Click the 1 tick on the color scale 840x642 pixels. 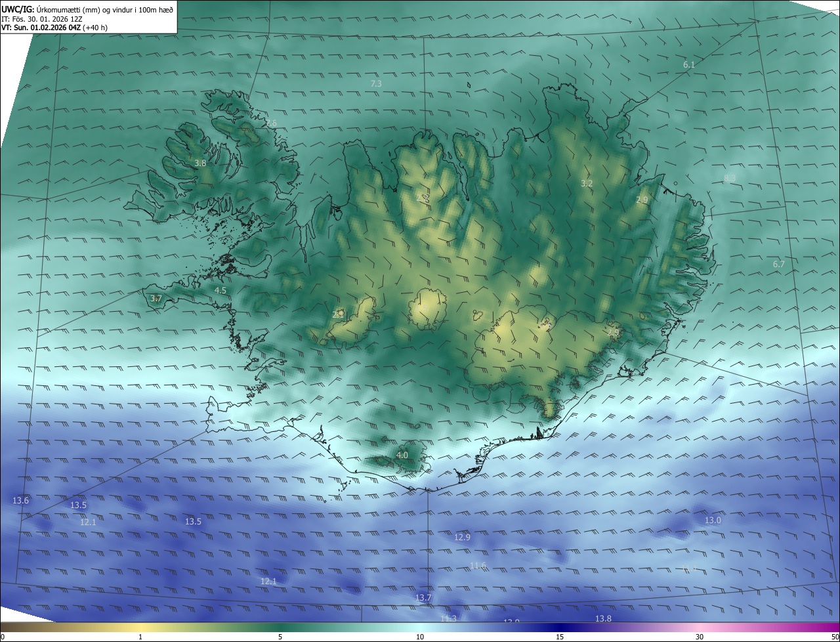pyautogui.click(x=140, y=637)
